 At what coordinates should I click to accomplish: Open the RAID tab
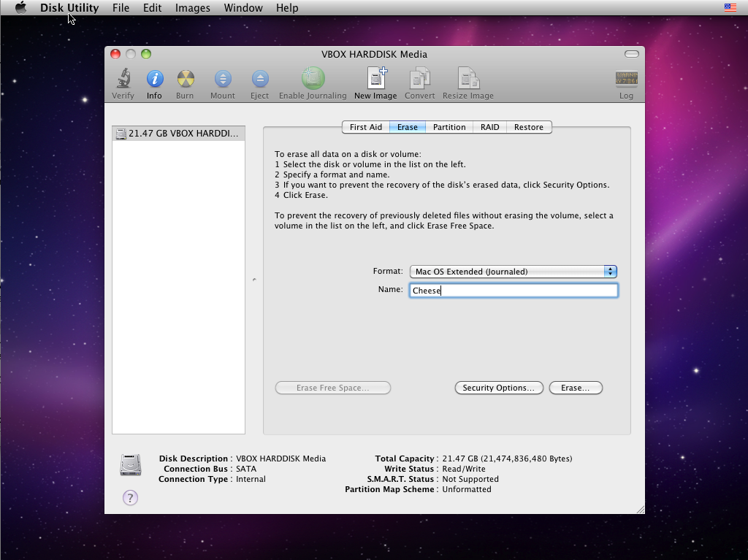pos(490,127)
